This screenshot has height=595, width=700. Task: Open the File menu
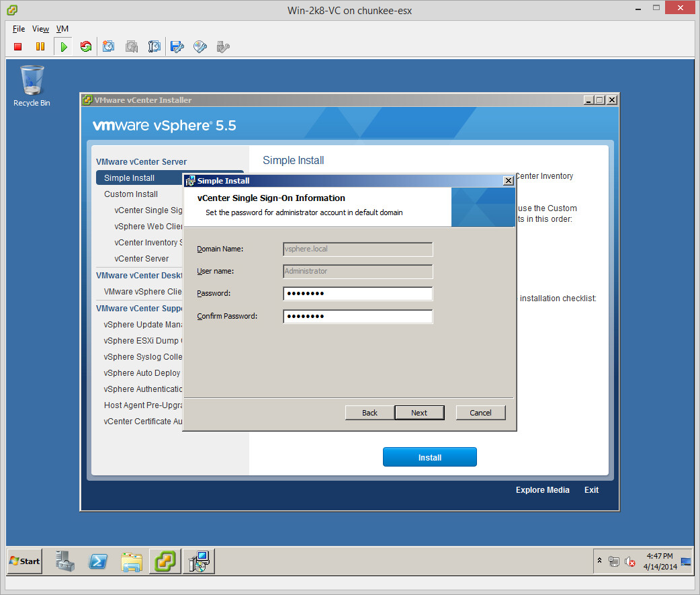[19, 29]
